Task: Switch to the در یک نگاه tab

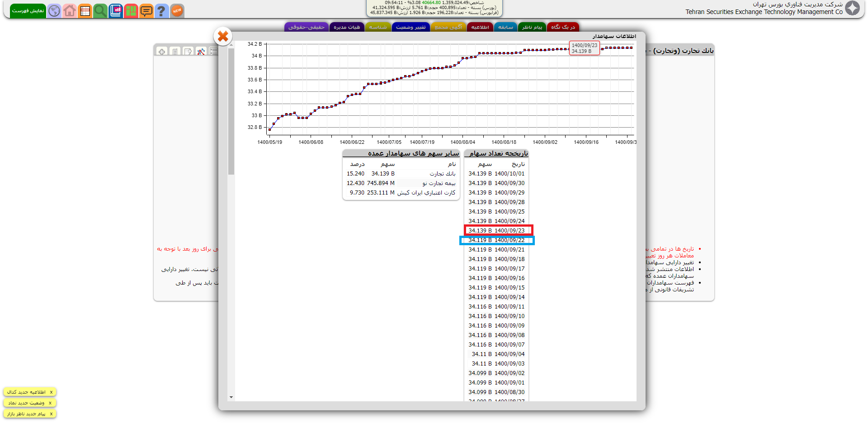Action: tap(563, 27)
